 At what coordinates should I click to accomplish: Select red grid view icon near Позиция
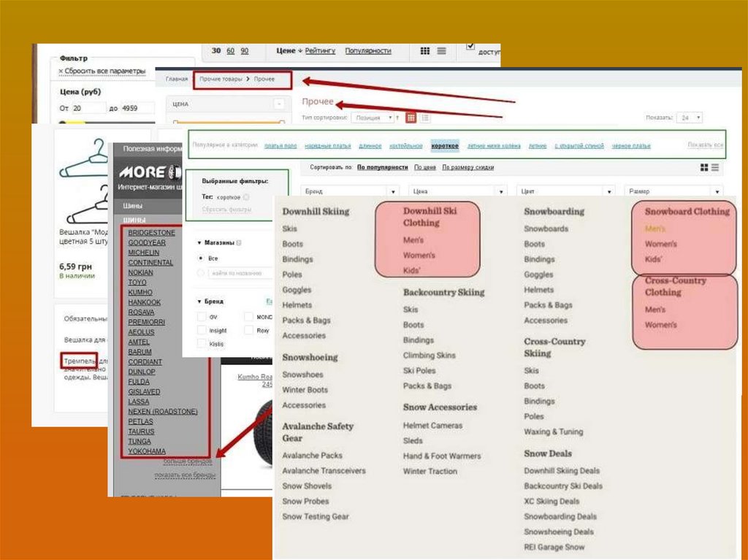[x=411, y=118]
